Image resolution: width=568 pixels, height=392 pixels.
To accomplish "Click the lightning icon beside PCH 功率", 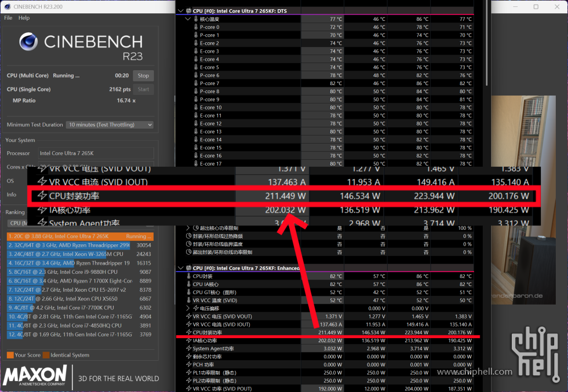I will tap(188, 364).
